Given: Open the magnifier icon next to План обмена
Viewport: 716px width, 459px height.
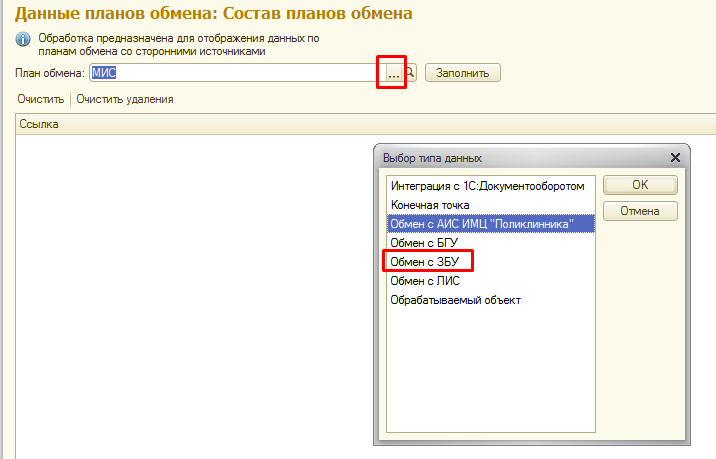Looking at the screenshot, I should tap(410, 73).
